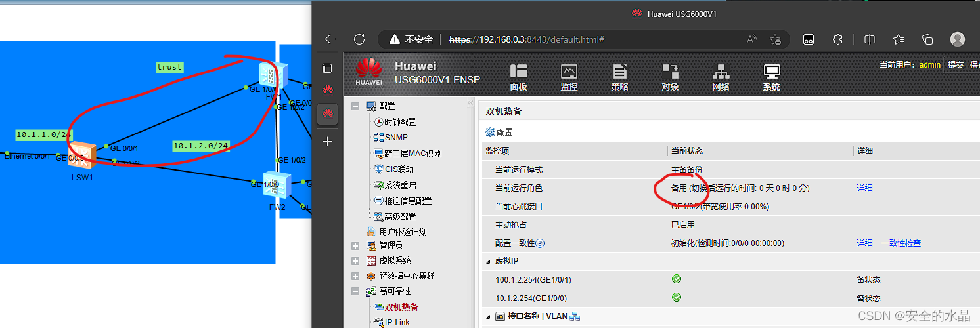Click the 主备备份 status text
The height and width of the screenshot is (328, 980).
click(686, 170)
